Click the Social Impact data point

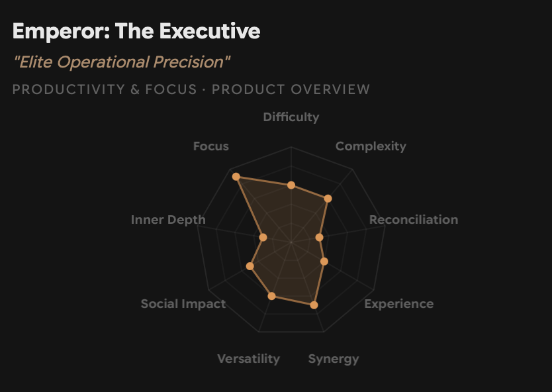250,266
